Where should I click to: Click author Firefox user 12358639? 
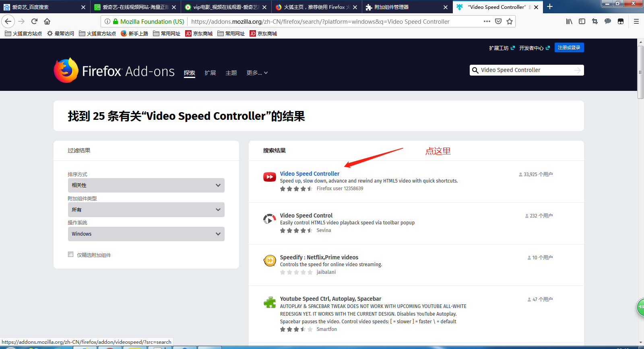pyautogui.click(x=340, y=189)
